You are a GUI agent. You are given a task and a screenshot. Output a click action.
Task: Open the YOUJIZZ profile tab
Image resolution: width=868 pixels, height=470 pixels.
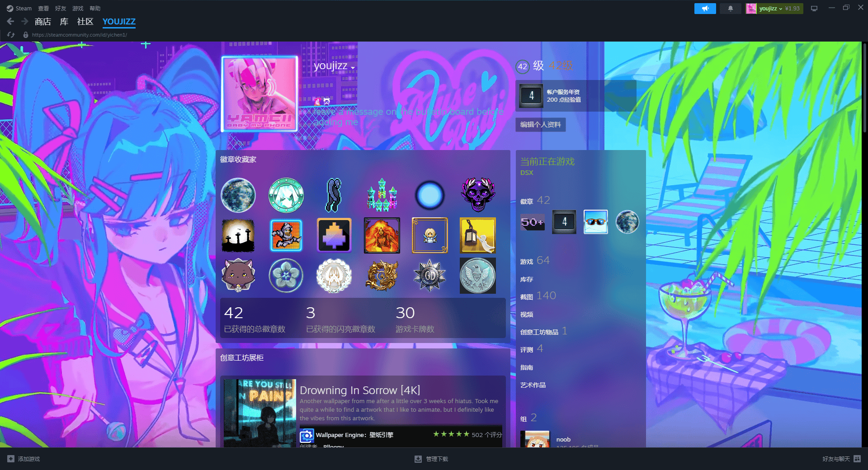click(x=119, y=21)
